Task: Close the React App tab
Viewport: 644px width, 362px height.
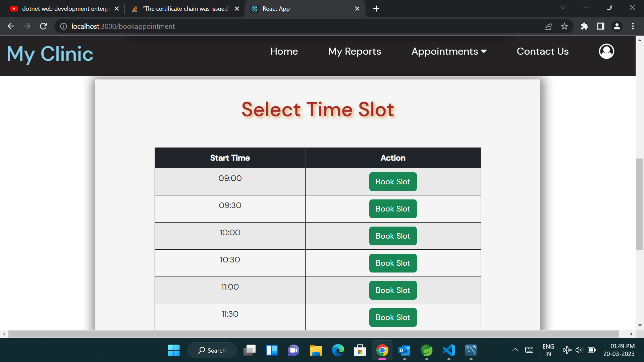Action: (357, 9)
